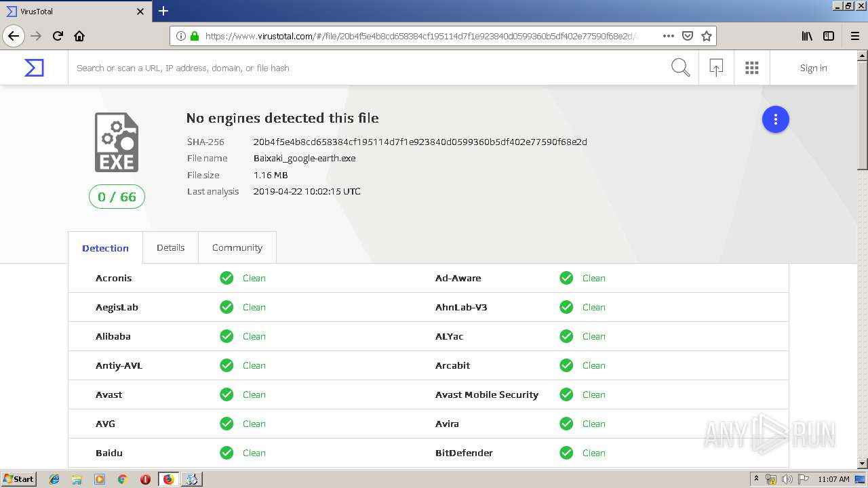
Task: Click the AegisLab engine name
Action: 117,307
